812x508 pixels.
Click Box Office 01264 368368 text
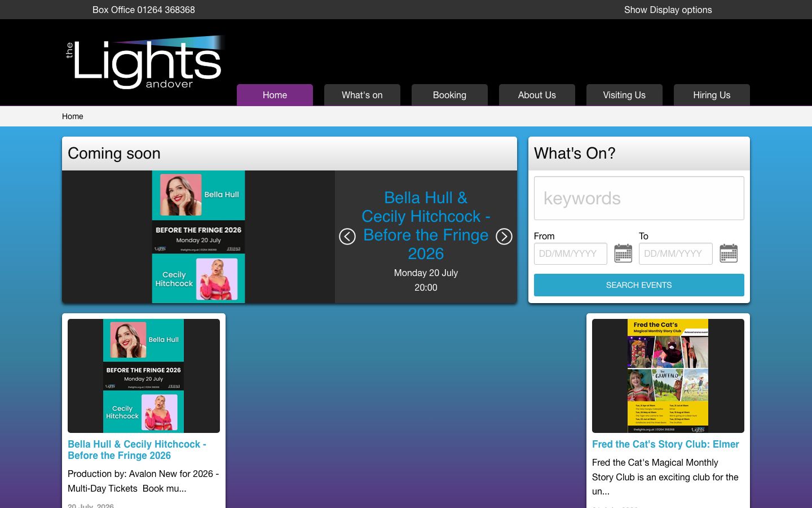point(144,10)
